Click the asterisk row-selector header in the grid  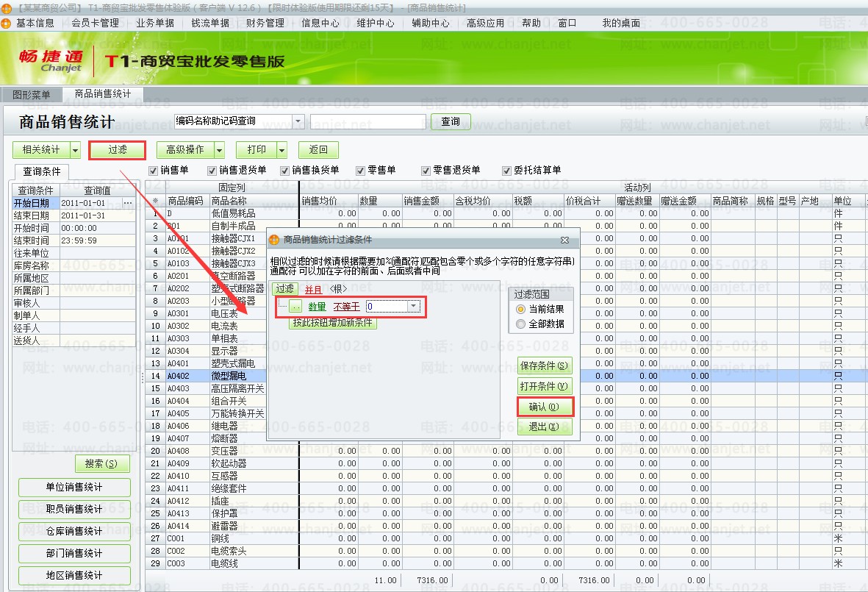(156, 201)
